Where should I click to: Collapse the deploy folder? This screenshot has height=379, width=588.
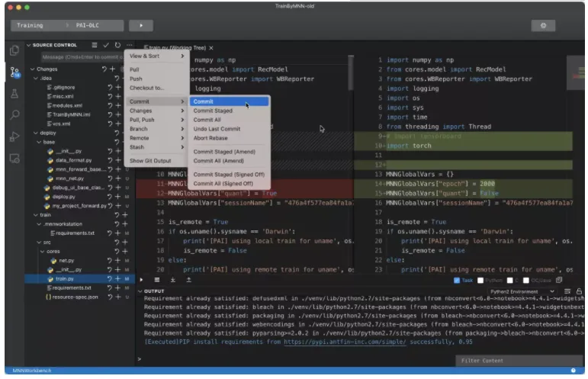tap(36, 133)
